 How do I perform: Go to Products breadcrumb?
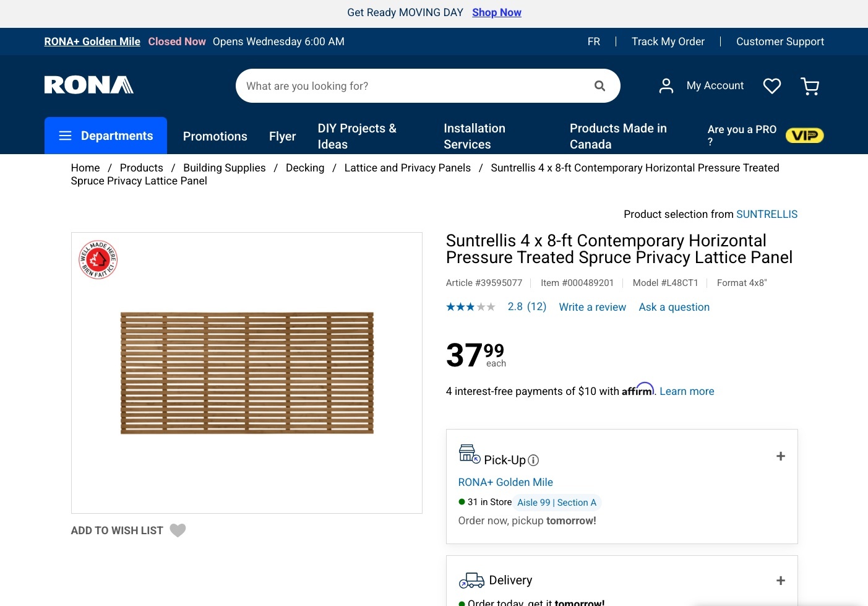142,168
